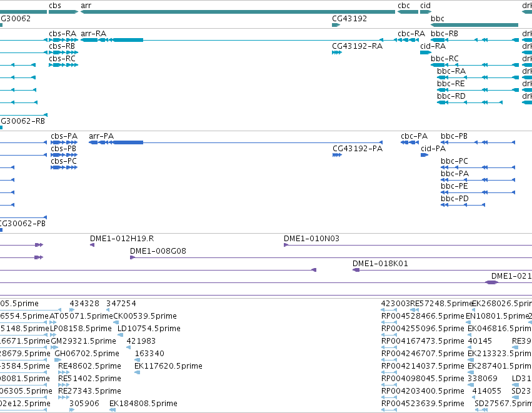Image resolution: width=532 pixels, height=413 pixels.
Task: Open EST RP004214037.5prime
Action: point(423,366)
